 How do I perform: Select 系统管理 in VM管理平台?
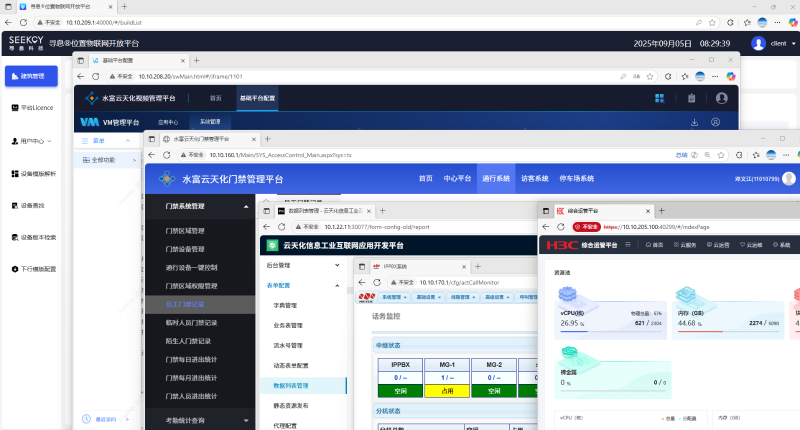210,122
